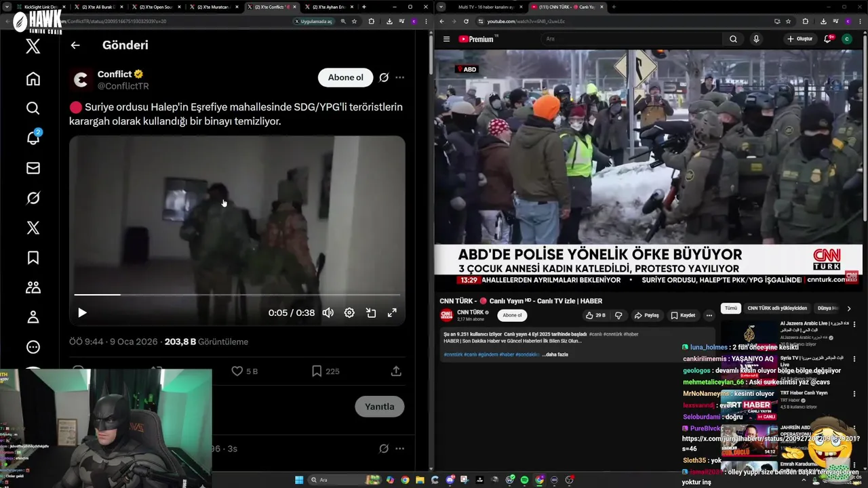Bookmark page star in X window
Viewport: 868px width, 488px height.
[354, 21]
